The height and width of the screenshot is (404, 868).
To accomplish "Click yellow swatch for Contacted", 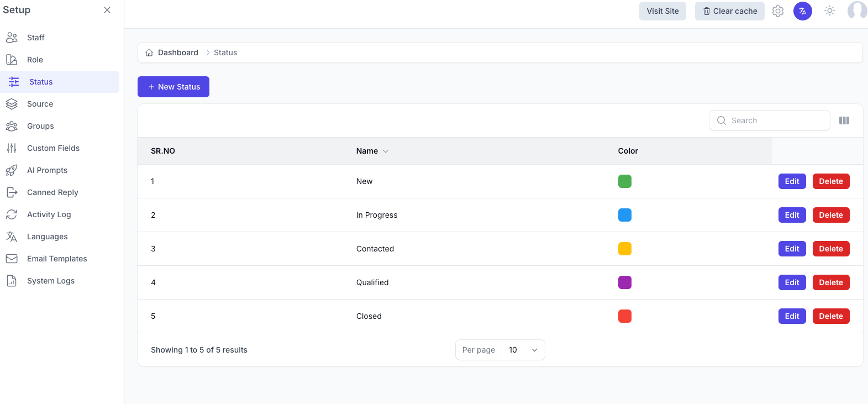I will click(x=625, y=249).
